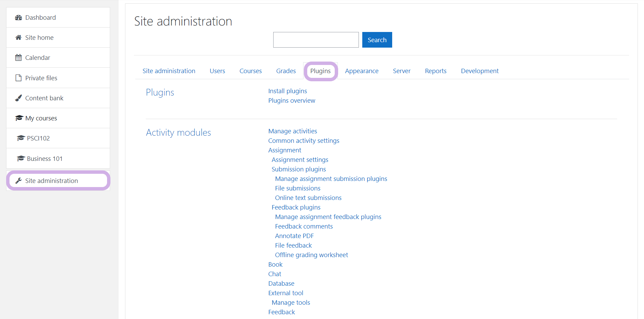Open the Appearance tab
The height and width of the screenshot is (319, 644).
362,71
